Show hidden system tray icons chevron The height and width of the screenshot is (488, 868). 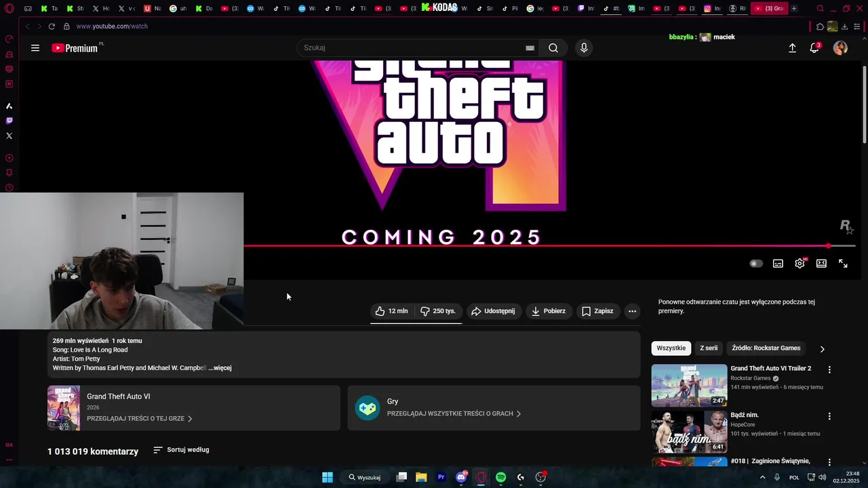click(762, 477)
